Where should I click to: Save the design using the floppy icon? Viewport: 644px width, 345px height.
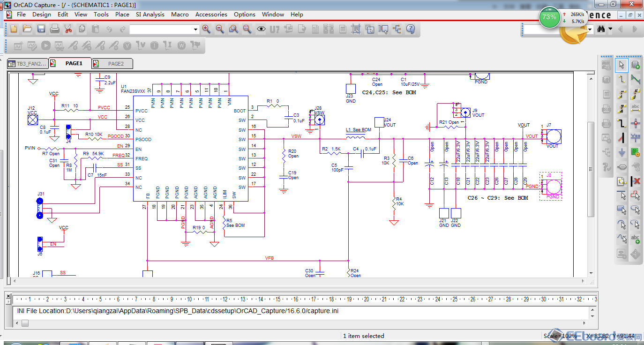(41, 29)
